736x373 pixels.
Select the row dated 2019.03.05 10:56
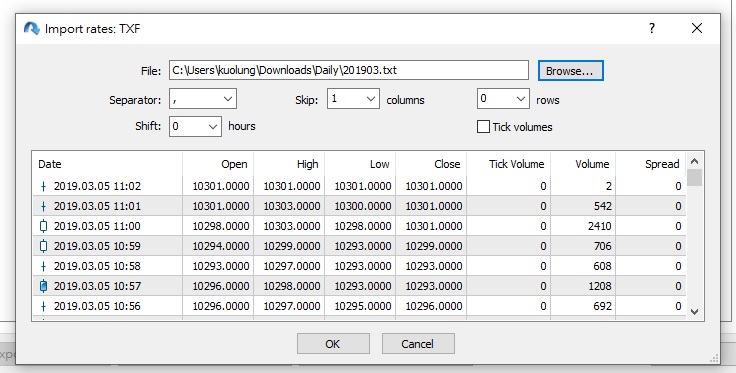pyautogui.click(x=359, y=306)
